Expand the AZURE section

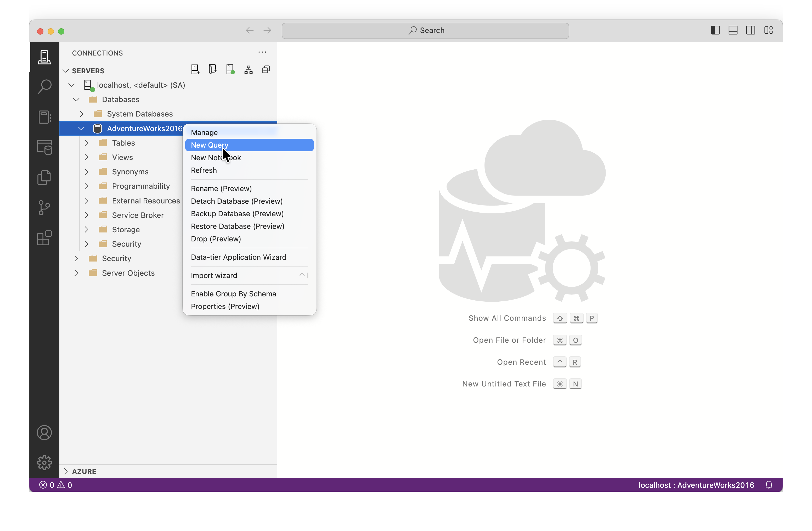(x=66, y=471)
